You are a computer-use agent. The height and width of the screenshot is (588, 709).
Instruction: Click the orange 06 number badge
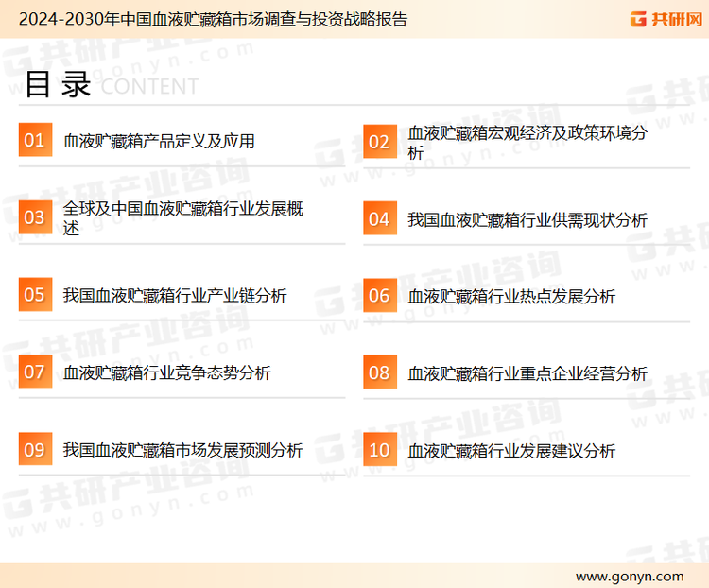380,295
